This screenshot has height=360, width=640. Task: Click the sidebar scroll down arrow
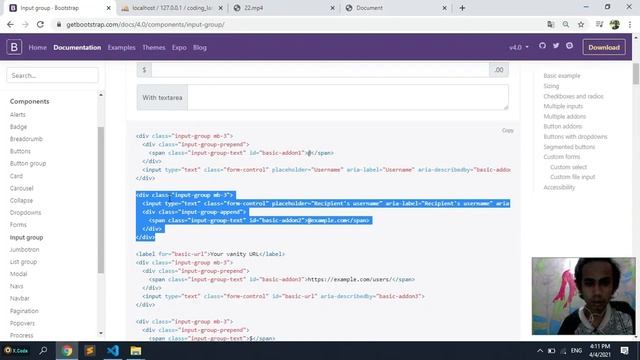[x=101, y=333]
